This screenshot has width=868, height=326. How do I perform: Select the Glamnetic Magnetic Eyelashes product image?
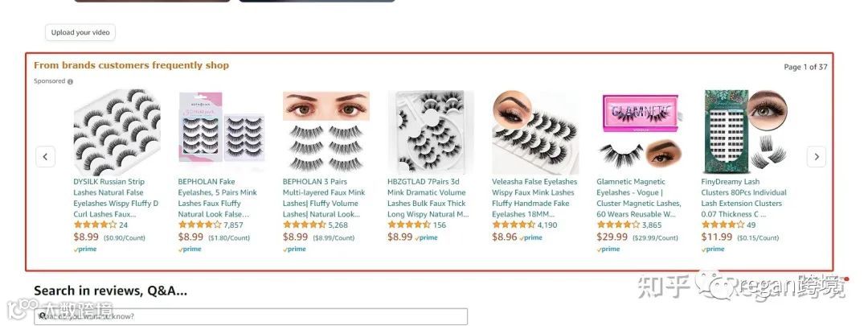tap(640, 132)
